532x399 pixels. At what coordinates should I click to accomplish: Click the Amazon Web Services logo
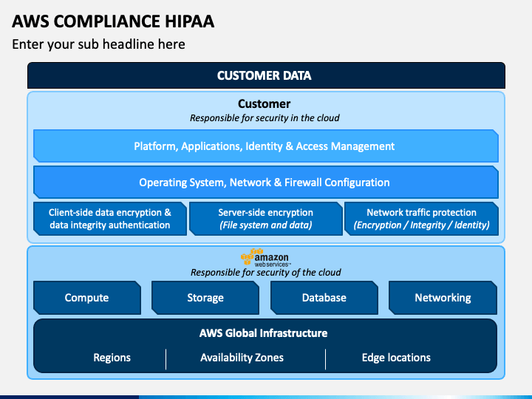click(265, 258)
